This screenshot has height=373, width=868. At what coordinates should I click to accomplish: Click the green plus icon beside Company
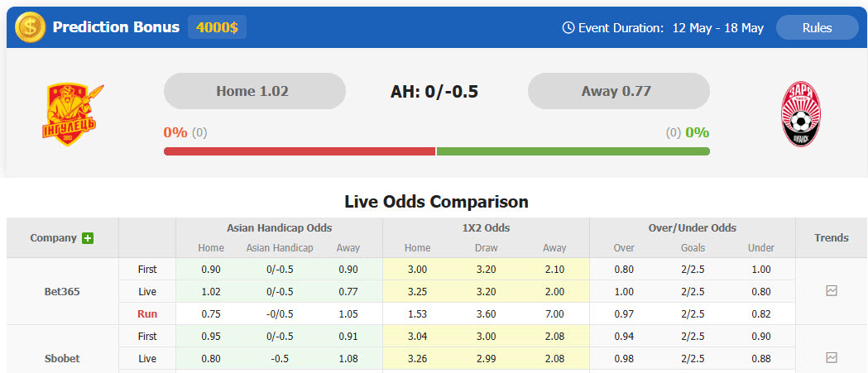[x=88, y=238]
